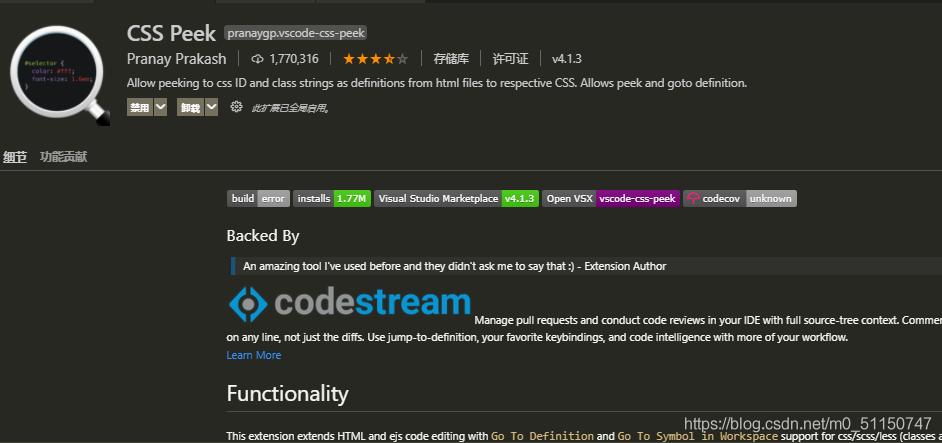This screenshot has height=443, width=942.
Task: Click publisher name Pranay Prakash
Action: (x=177, y=59)
